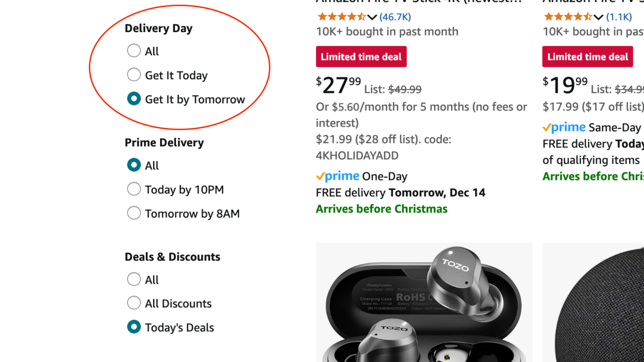Viewport: 644px width, 362px height.
Task: Select the "Get It Today" delivery option
Action: [134, 75]
